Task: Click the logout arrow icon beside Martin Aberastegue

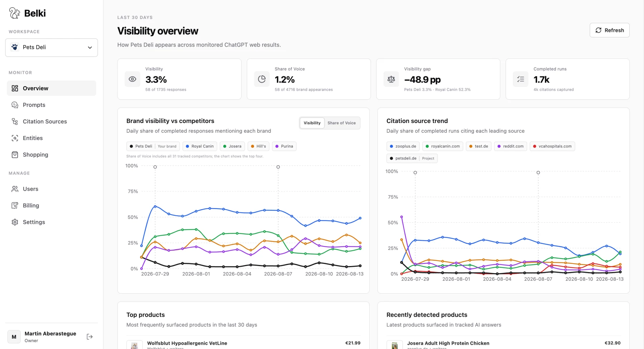Action: [90, 336]
